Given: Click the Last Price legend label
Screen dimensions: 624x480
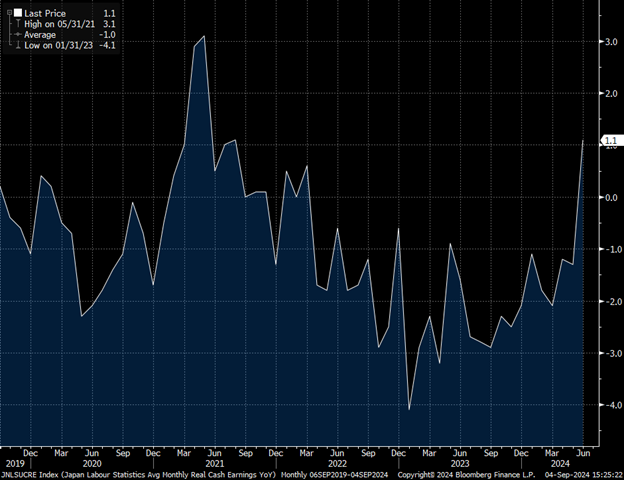Looking at the screenshot, I should tap(45, 13).
